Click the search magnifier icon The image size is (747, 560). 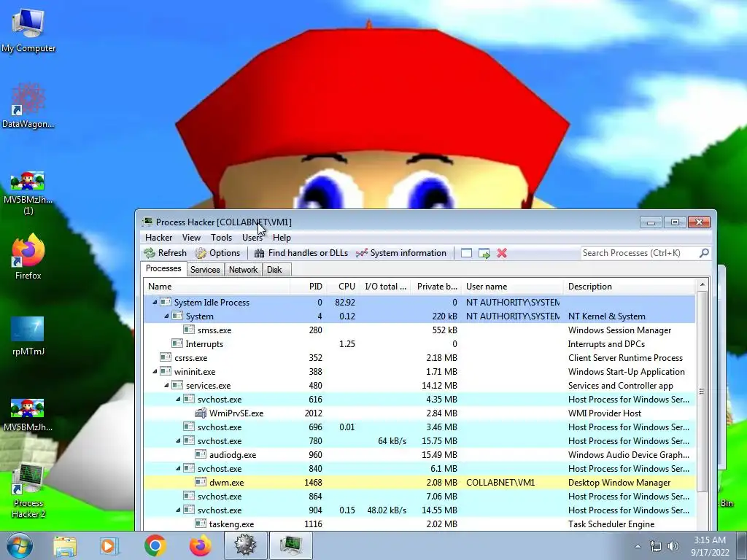[x=704, y=253]
